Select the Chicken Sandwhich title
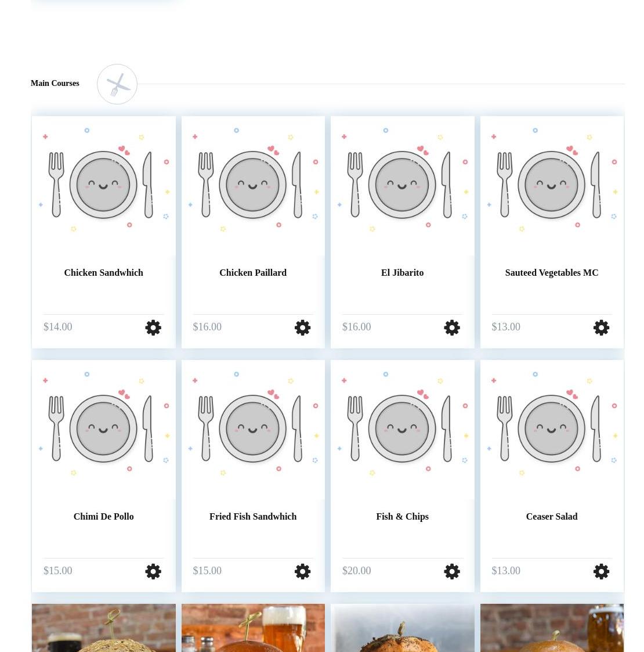 tap(103, 273)
